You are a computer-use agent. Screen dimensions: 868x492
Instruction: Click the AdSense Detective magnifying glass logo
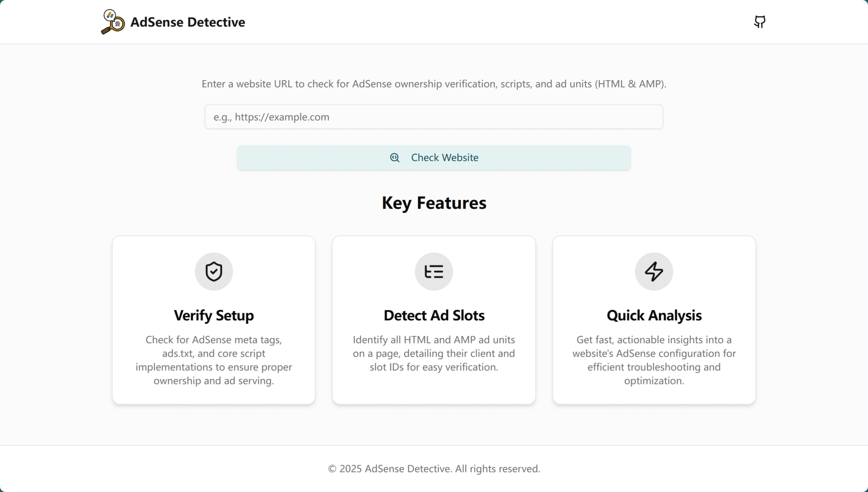click(112, 22)
